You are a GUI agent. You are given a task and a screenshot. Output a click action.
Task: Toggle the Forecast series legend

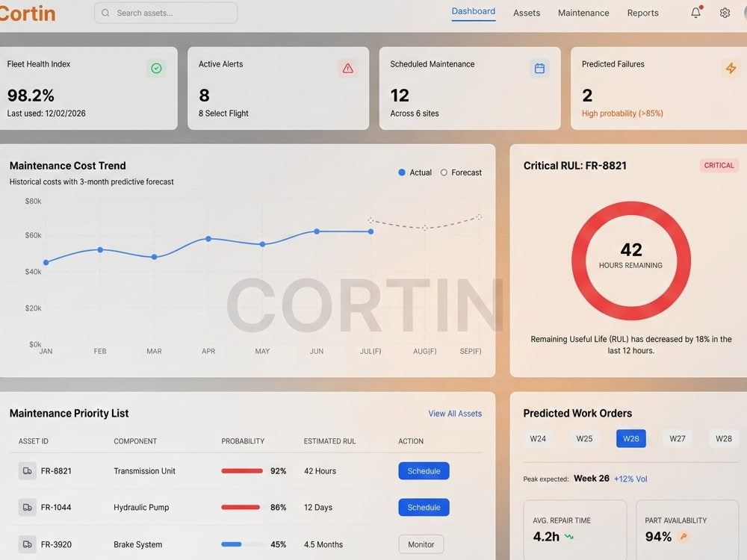[461, 172]
